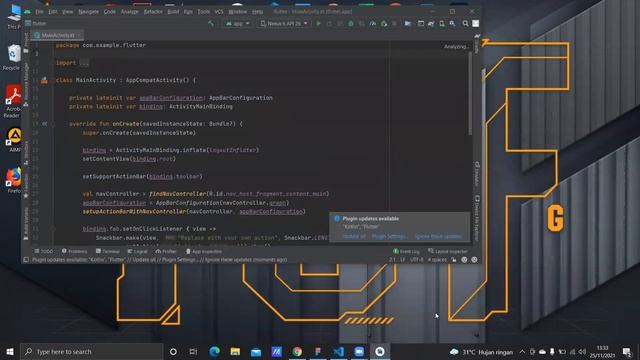The width and height of the screenshot is (640, 360).
Task: Open the Nexus 6 API 26 device dropdown
Action: tap(284, 24)
